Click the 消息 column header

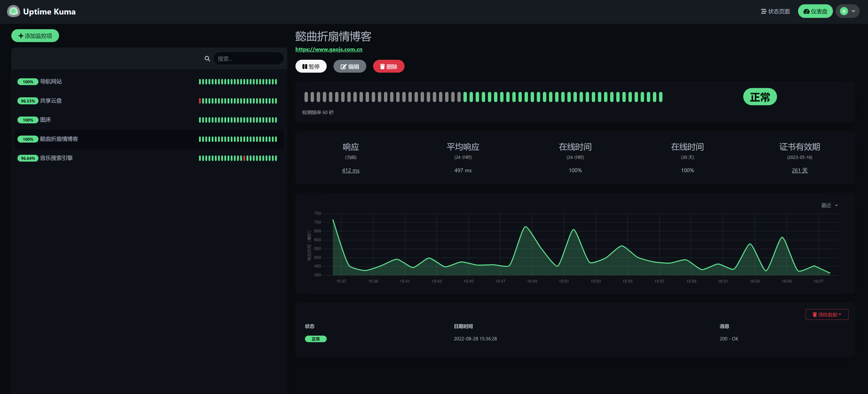pos(724,326)
